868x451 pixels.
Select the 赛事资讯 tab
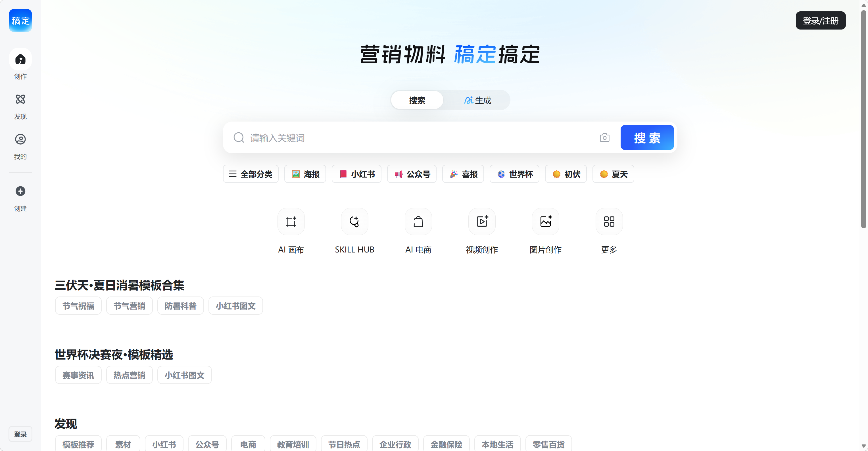click(78, 375)
